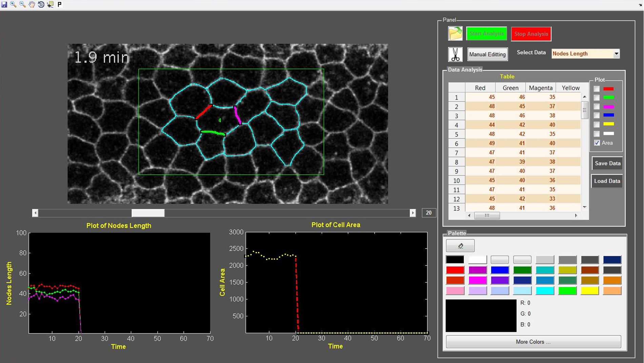This screenshot has width=644, height=363.
Task: Click the frame number field showing 20
Action: click(x=429, y=213)
